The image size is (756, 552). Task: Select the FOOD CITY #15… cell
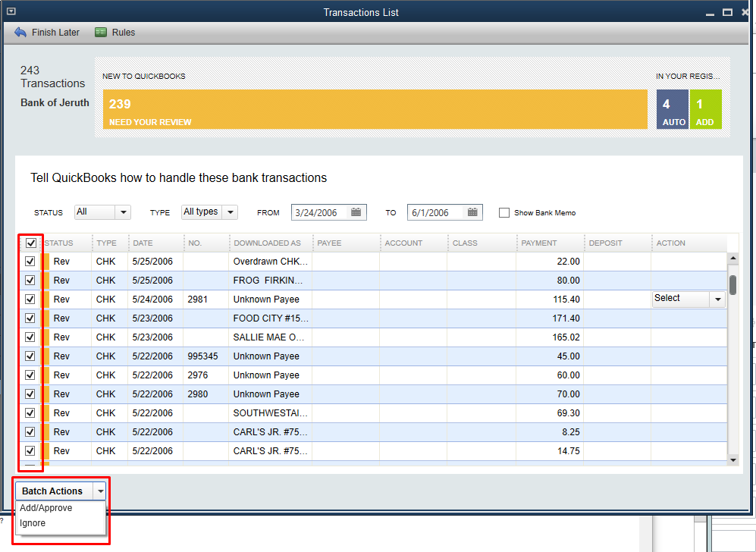[271, 318]
